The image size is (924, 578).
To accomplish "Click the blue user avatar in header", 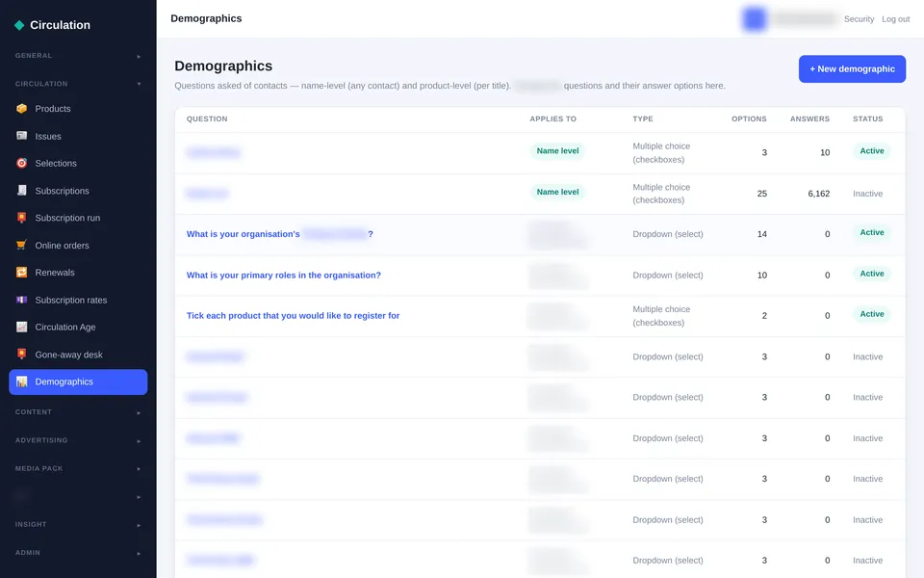I will click(x=754, y=19).
